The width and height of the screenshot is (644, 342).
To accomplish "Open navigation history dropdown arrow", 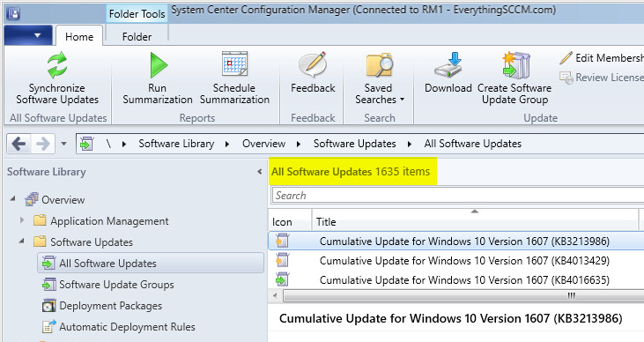I will [63, 144].
